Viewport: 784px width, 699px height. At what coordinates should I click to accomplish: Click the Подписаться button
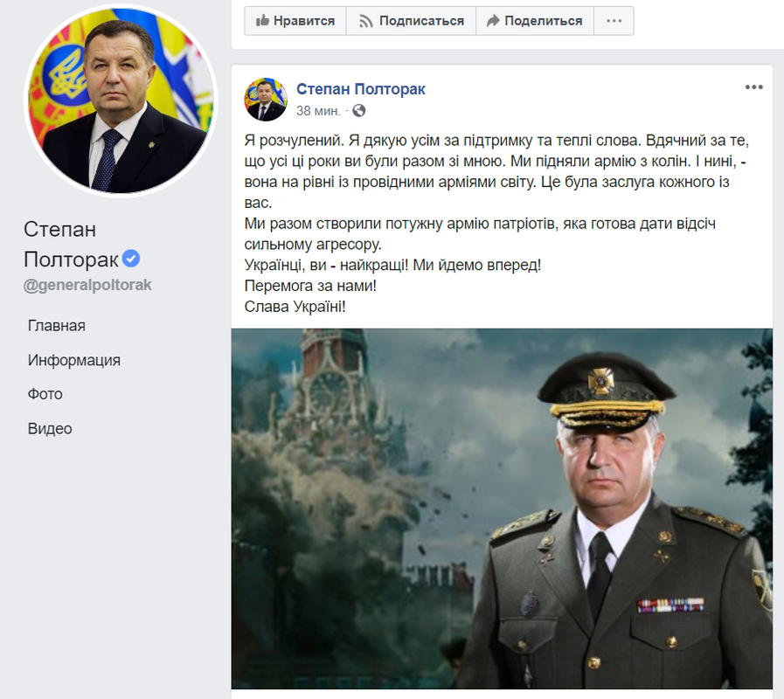click(411, 21)
